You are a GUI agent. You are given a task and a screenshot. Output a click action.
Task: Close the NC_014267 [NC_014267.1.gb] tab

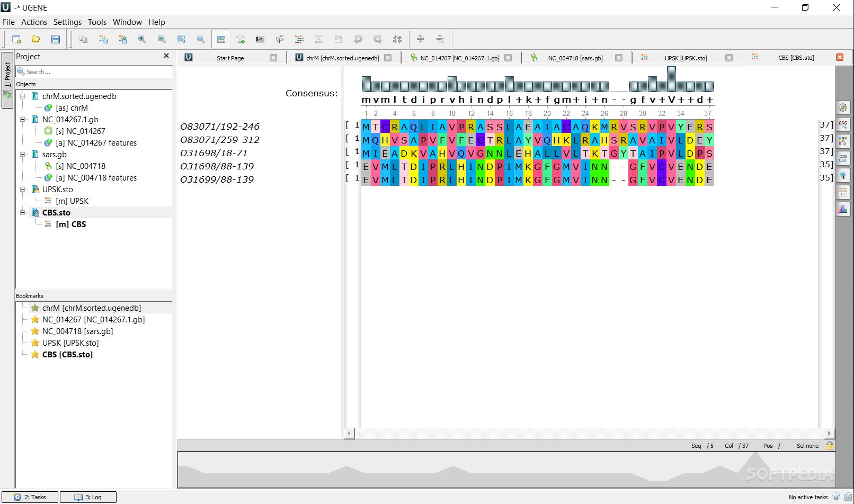[508, 58]
